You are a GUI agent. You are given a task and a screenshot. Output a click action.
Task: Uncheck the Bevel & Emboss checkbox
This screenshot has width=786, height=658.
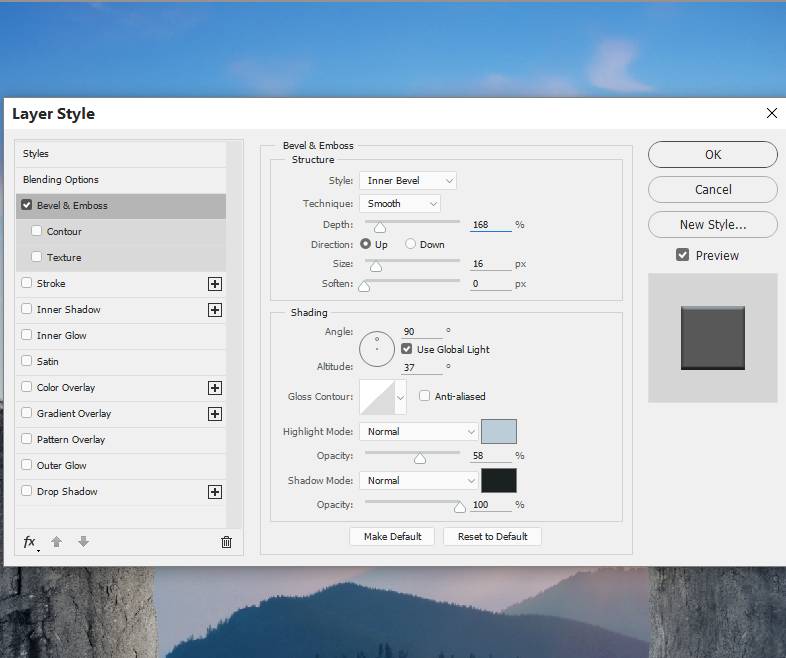[x=27, y=205]
